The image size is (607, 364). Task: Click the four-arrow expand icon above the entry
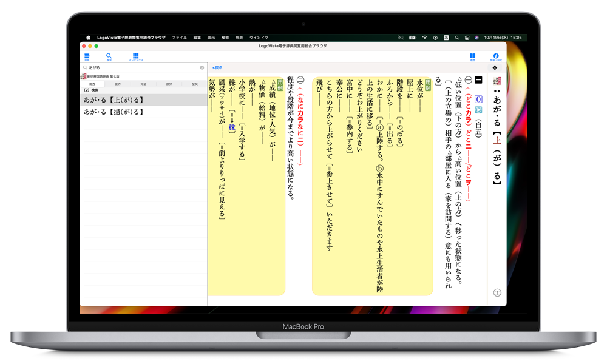[495, 68]
